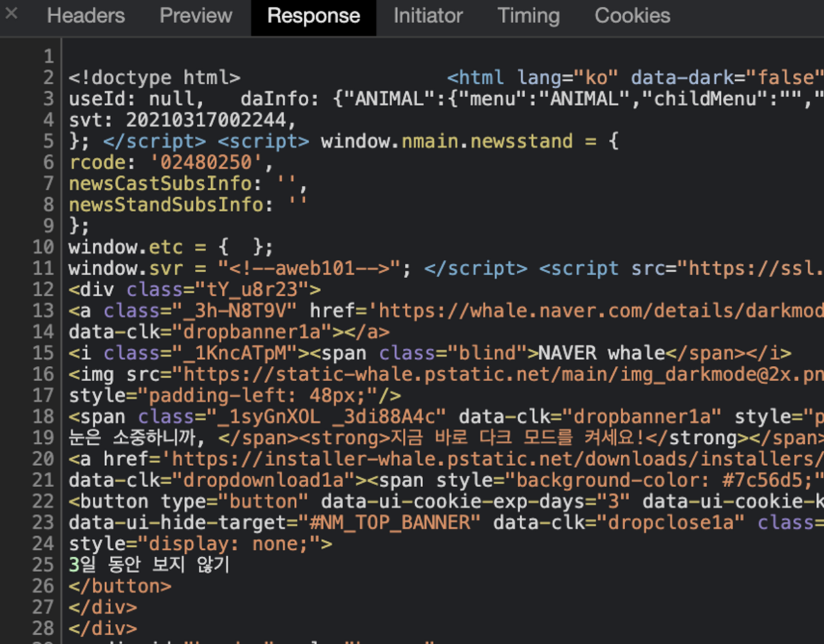Image resolution: width=824 pixels, height=644 pixels.
Task: Click the '<!doctype html>' text
Action: 154,78
